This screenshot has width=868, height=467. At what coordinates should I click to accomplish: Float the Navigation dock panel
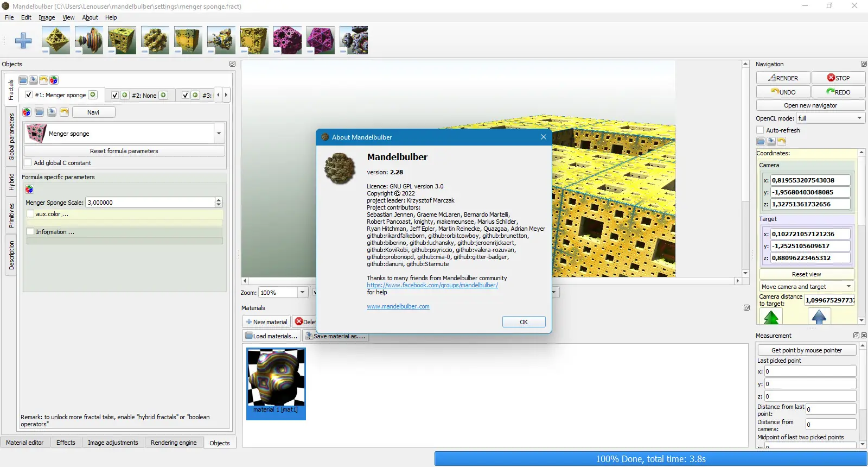(x=864, y=64)
